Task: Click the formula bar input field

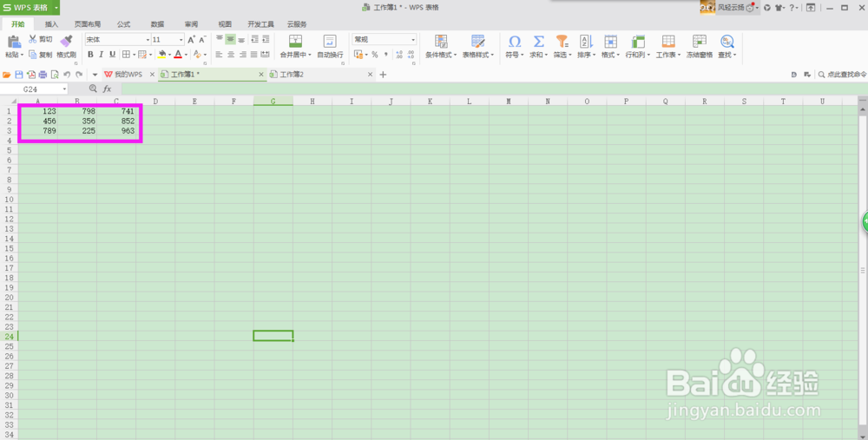Action: click(494, 89)
